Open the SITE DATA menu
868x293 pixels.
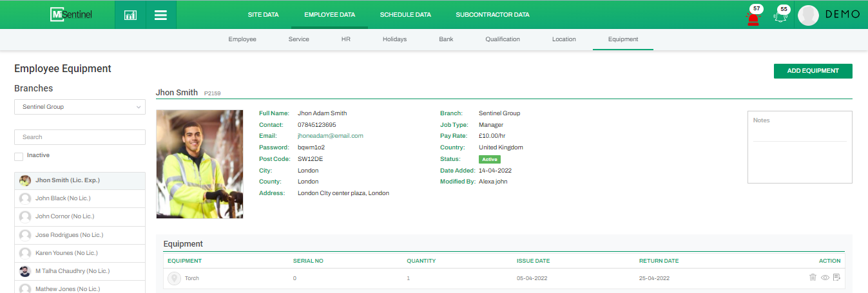[263, 15]
